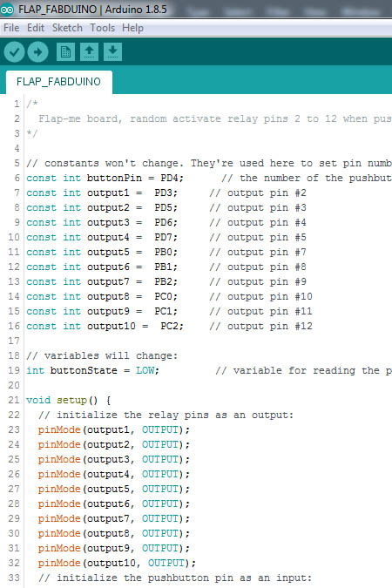Click the '// output pin #12' comment
The image size is (392, 588).
point(260,327)
